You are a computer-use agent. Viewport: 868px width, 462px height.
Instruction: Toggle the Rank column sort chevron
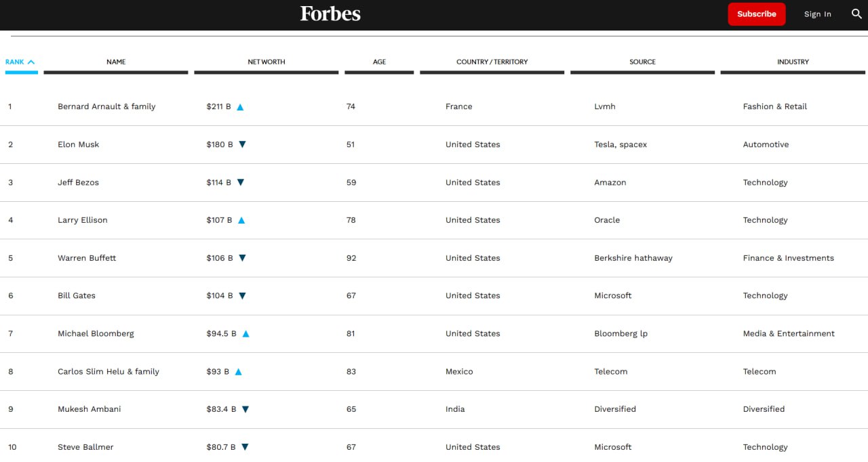(31, 62)
